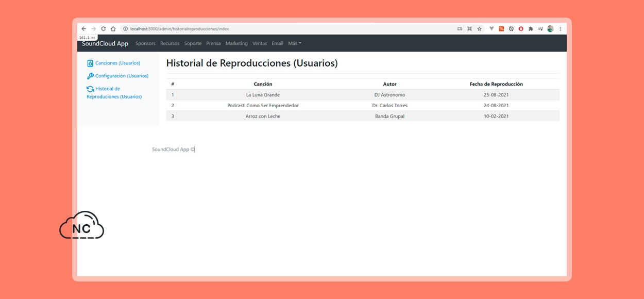Open the circular black sync extension icon
Image resolution: width=644 pixels, height=299 pixels.
pos(511,29)
